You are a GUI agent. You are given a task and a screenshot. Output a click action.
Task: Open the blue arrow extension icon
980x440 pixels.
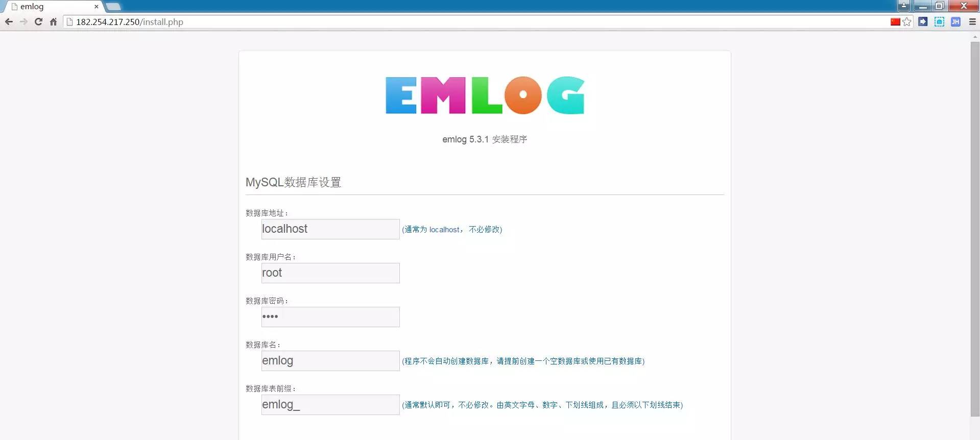pyautogui.click(x=923, y=21)
